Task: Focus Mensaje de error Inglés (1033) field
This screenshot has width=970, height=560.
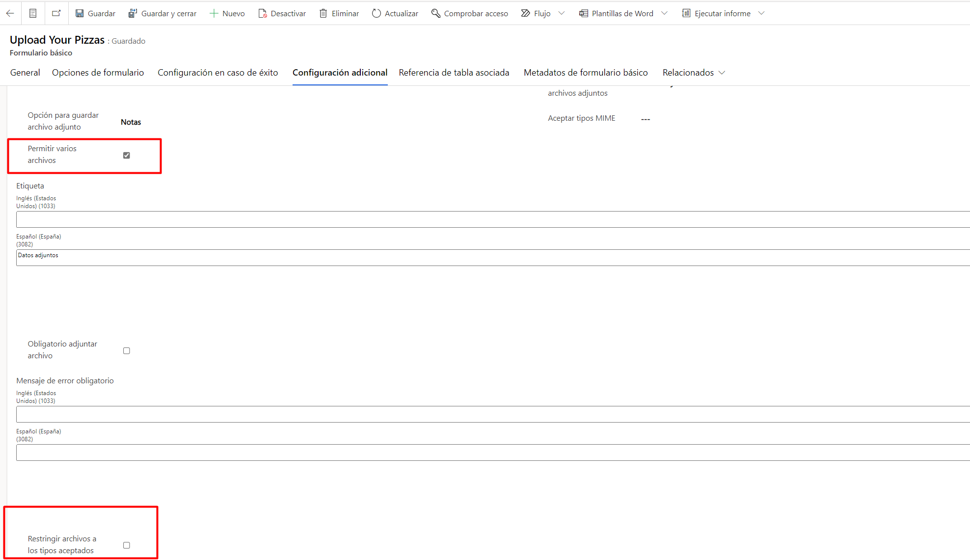Action: click(493, 414)
